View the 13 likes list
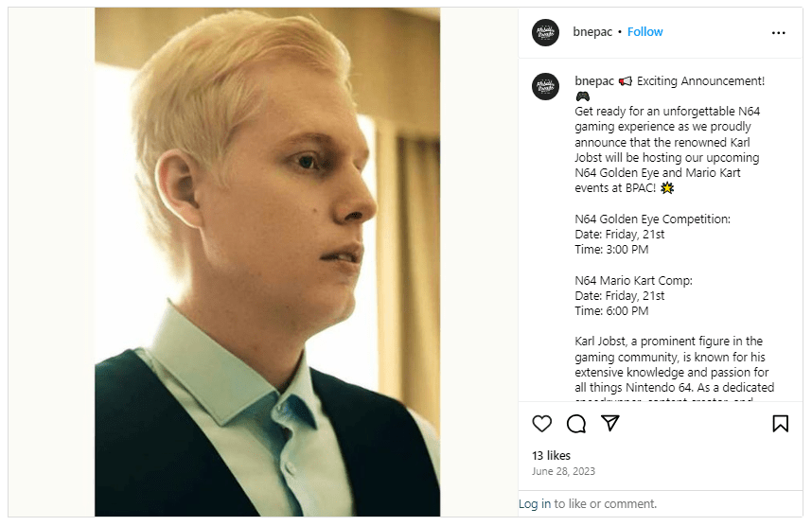Viewport: 812px width, 526px height. point(551,456)
